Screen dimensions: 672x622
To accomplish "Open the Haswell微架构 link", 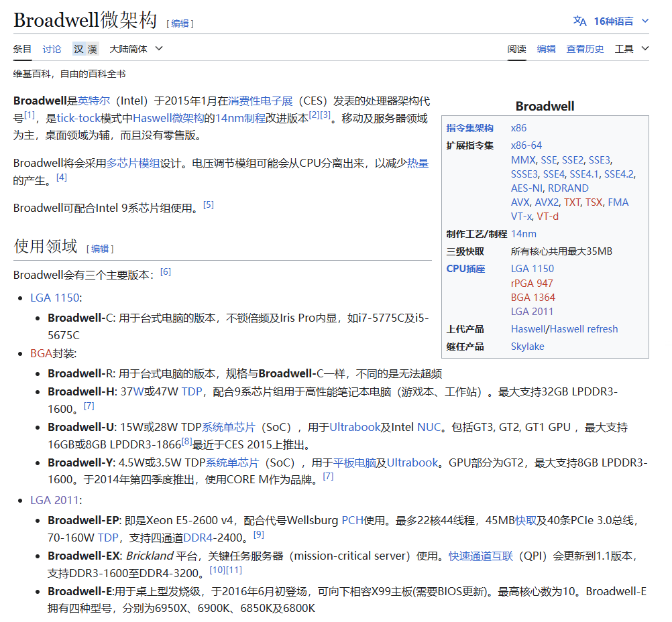I will tap(168, 118).
